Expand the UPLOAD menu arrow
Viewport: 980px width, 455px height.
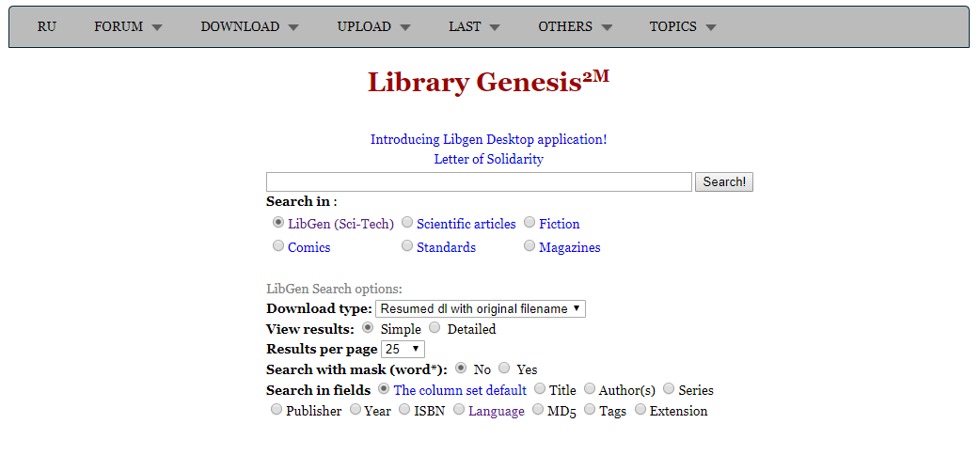click(x=405, y=27)
